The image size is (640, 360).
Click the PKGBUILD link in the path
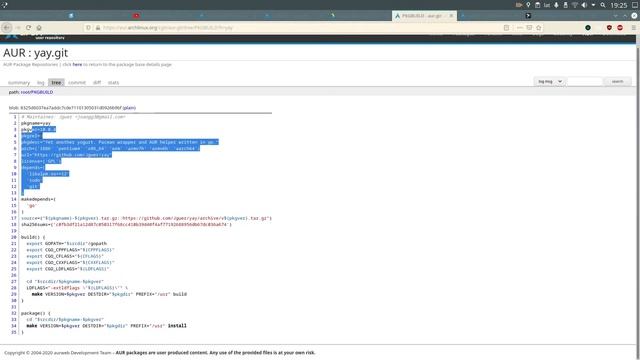pyautogui.click(x=42, y=92)
